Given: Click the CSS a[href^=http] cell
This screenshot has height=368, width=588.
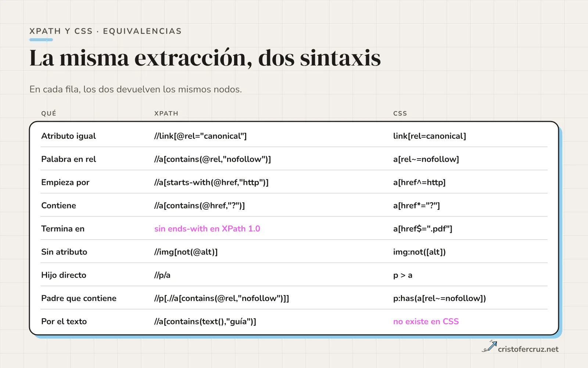Looking at the screenshot, I should [x=419, y=183].
